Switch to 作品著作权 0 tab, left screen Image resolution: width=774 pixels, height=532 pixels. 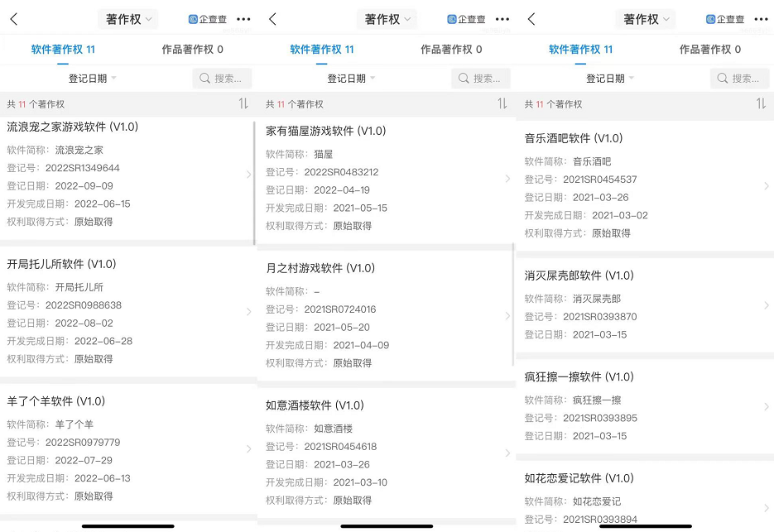point(193,50)
